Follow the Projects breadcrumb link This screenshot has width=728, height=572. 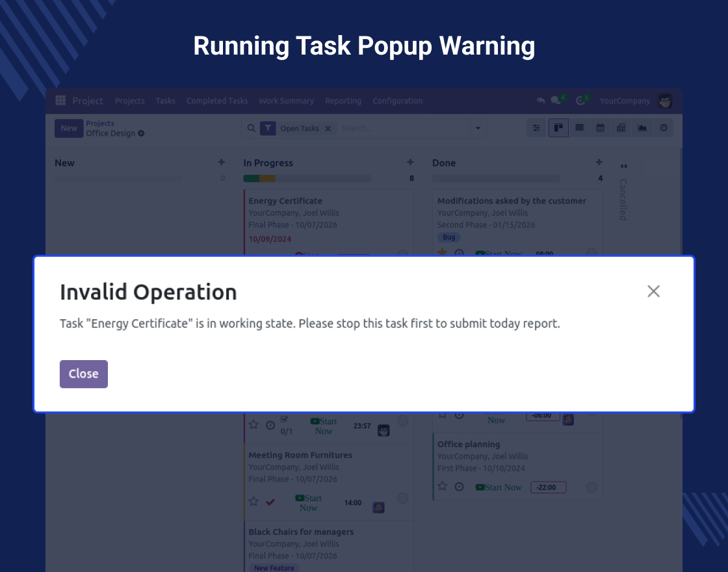[x=100, y=123]
